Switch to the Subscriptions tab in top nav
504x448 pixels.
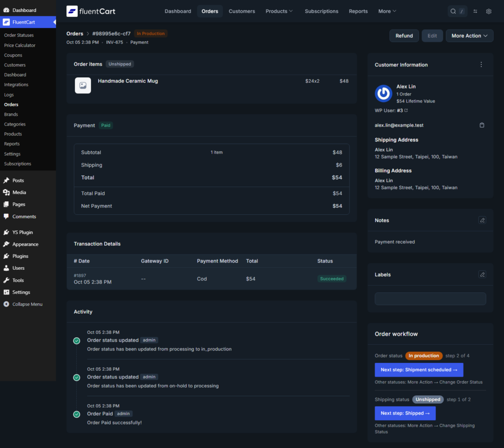321,11
